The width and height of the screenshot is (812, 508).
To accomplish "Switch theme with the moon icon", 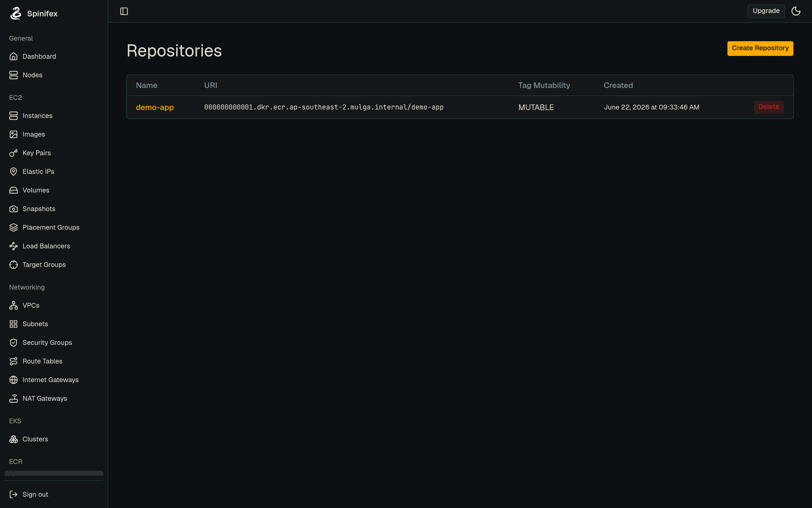I will point(796,11).
